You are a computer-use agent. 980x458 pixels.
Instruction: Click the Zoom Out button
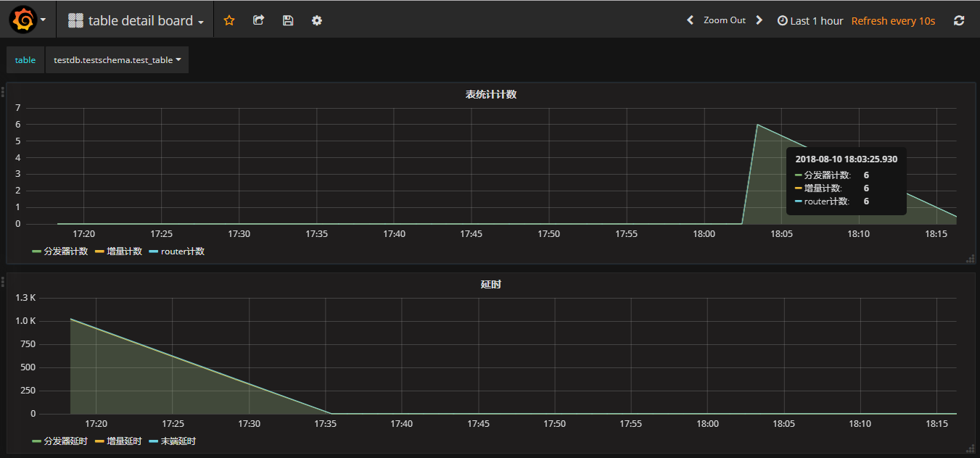coord(724,20)
